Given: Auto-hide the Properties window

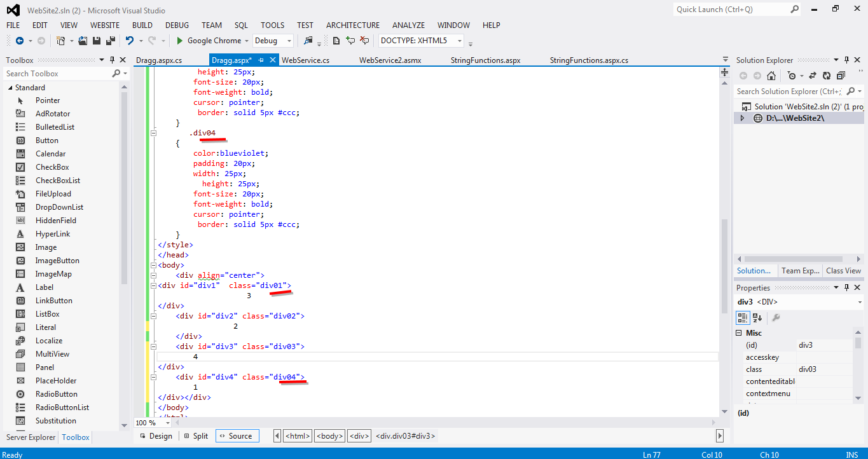Looking at the screenshot, I should click(846, 287).
